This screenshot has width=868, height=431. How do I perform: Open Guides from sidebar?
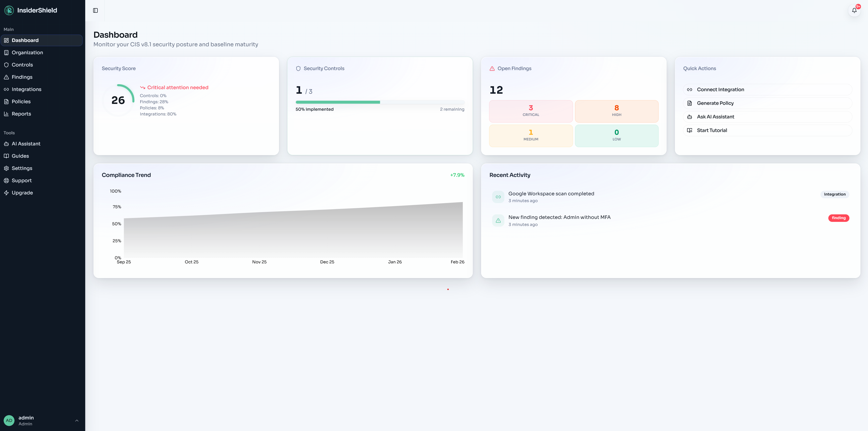(x=20, y=156)
